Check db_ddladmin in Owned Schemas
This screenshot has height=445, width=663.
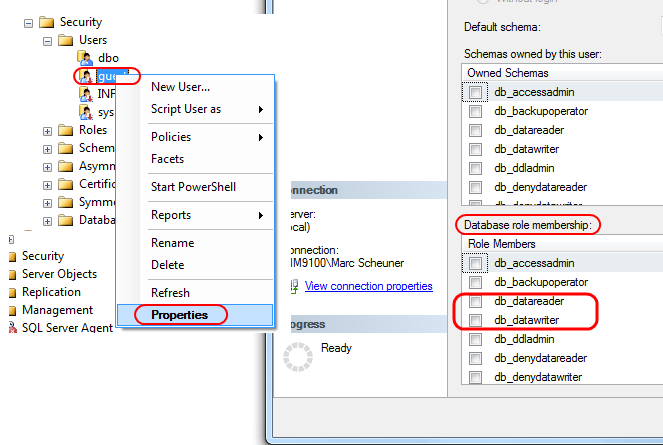(475, 168)
